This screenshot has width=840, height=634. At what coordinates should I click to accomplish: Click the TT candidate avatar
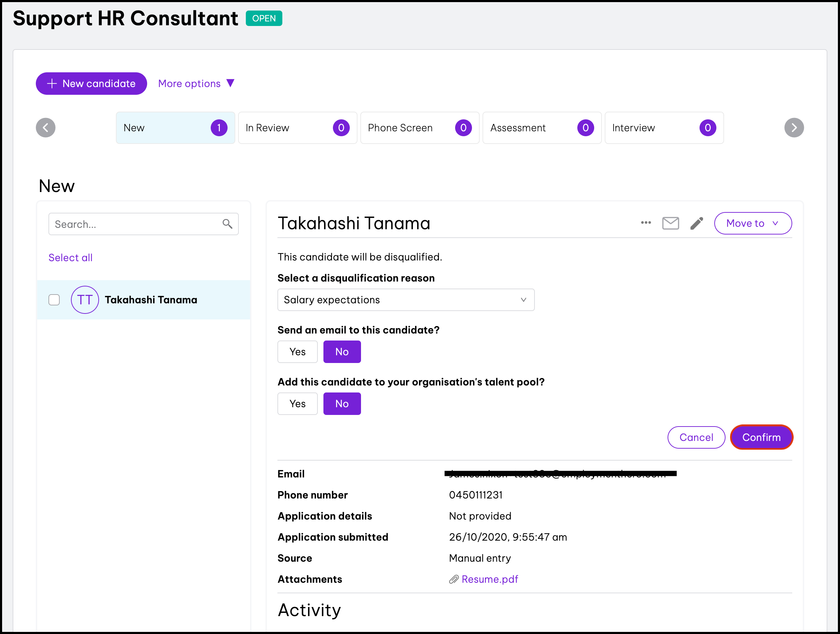(85, 300)
